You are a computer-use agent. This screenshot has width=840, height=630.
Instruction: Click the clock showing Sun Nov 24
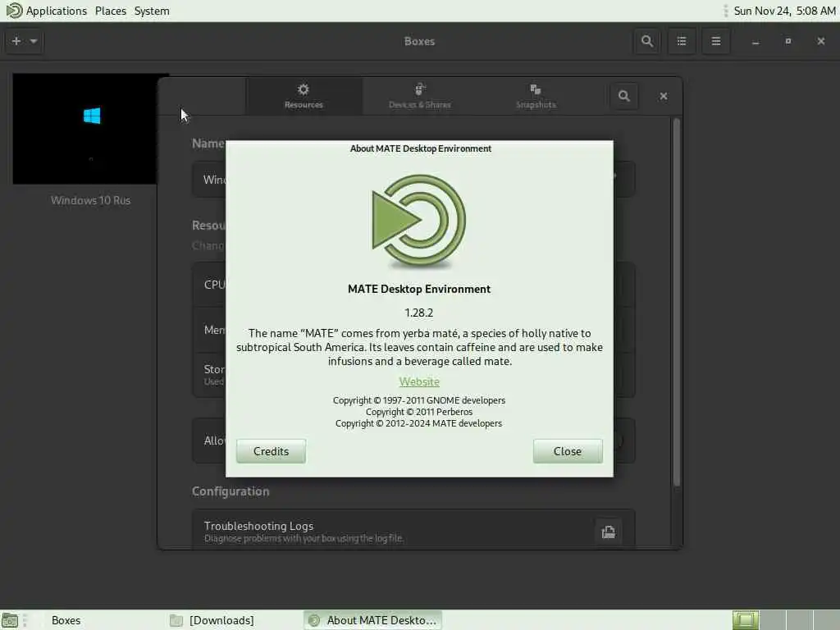[784, 11]
